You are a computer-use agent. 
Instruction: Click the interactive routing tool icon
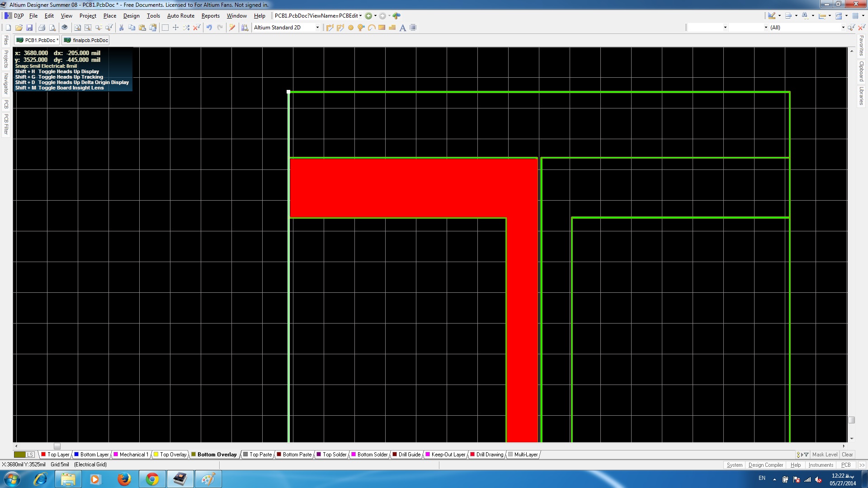pos(330,28)
